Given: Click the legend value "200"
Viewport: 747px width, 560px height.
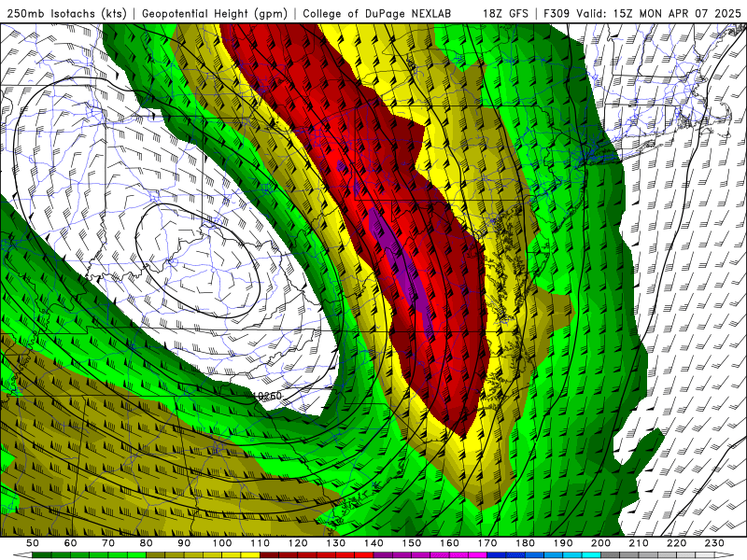Looking at the screenshot, I should pyautogui.click(x=600, y=543).
